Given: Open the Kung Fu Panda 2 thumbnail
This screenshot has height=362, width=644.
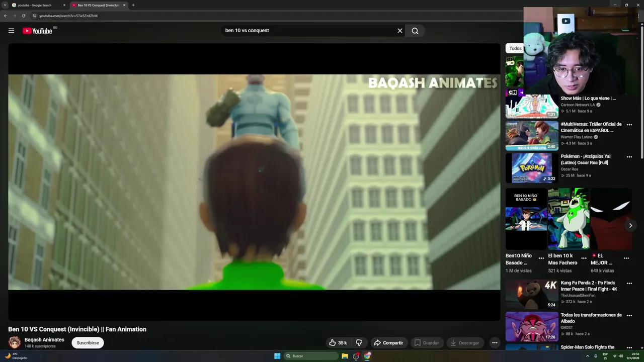Looking at the screenshot, I should point(532,295).
